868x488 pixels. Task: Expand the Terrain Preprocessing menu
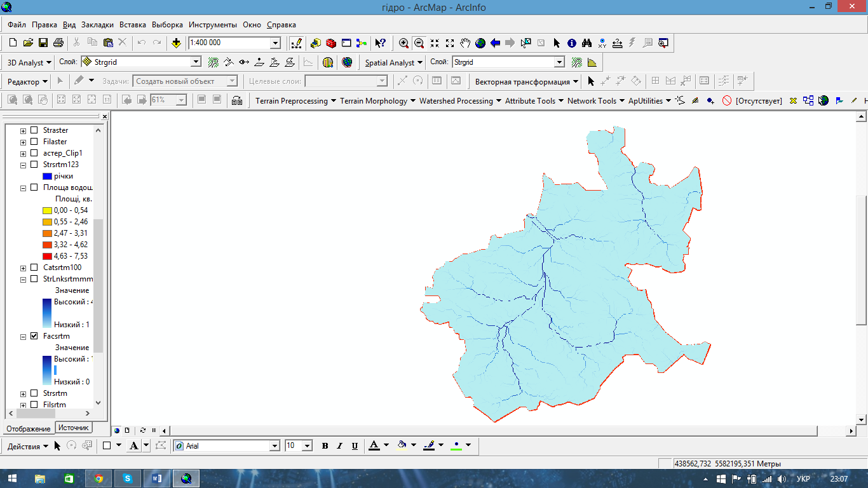pyautogui.click(x=292, y=100)
